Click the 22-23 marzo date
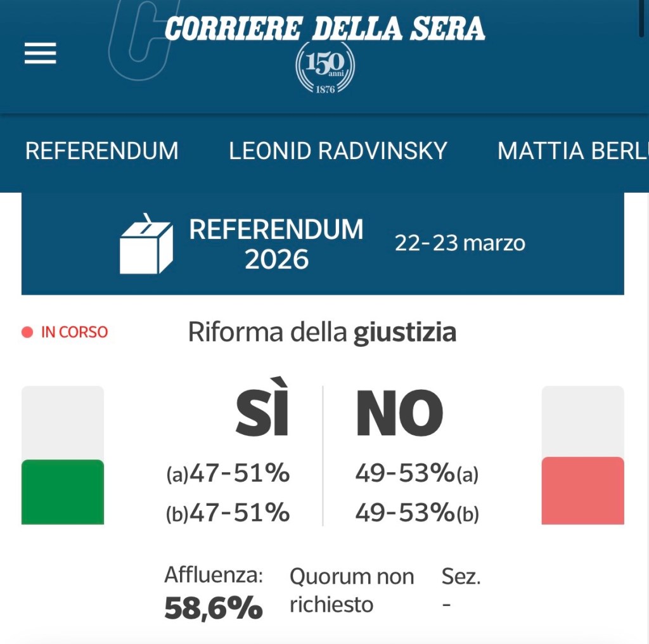Viewport: 649px width, 644px height. [x=460, y=243]
